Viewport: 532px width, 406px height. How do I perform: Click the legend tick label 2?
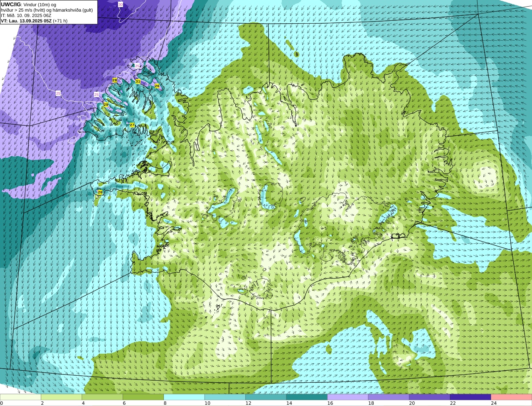click(42, 403)
